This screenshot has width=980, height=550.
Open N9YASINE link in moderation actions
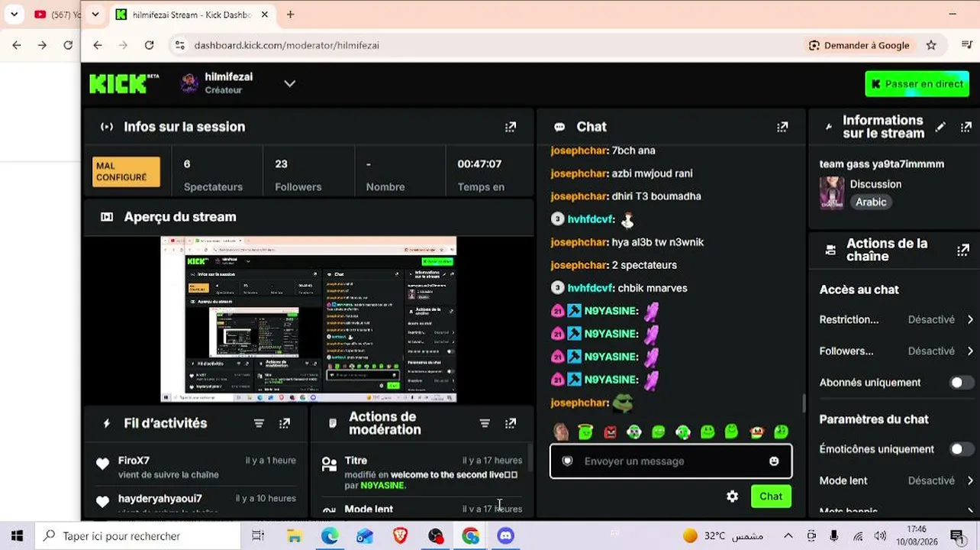(383, 485)
